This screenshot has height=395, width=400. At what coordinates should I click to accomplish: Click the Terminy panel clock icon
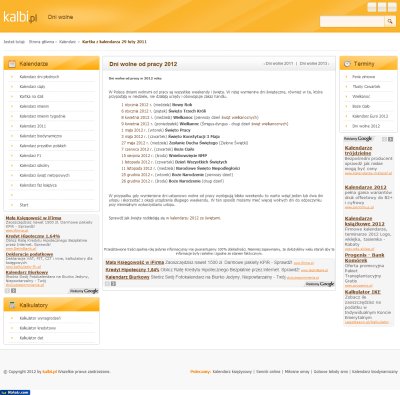click(347, 63)
